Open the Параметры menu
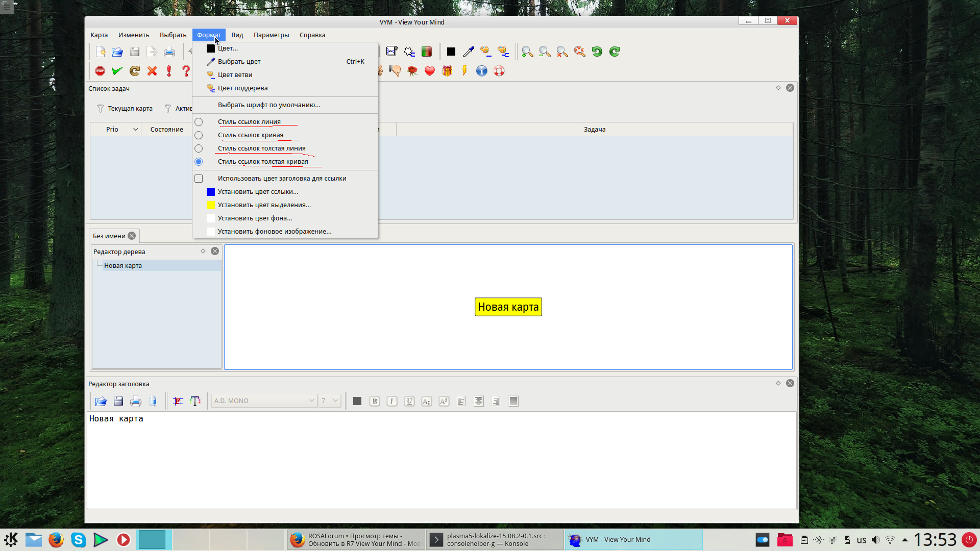Image resolution: width=980 pixels, height=551 pixels. [271, 35]
